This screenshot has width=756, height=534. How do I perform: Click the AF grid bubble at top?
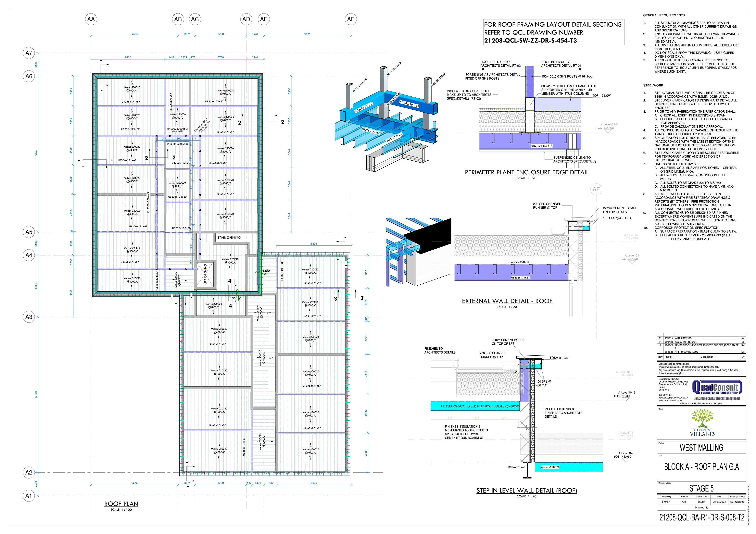click(x=351, y=19)
